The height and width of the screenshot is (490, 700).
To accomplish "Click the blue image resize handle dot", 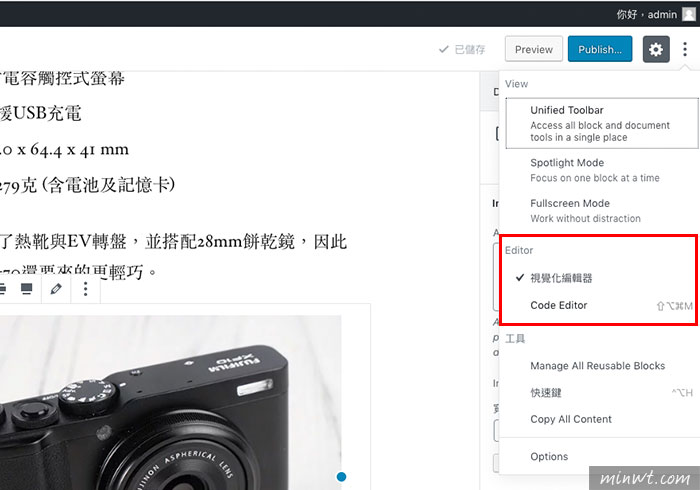I will click(342, 477).
